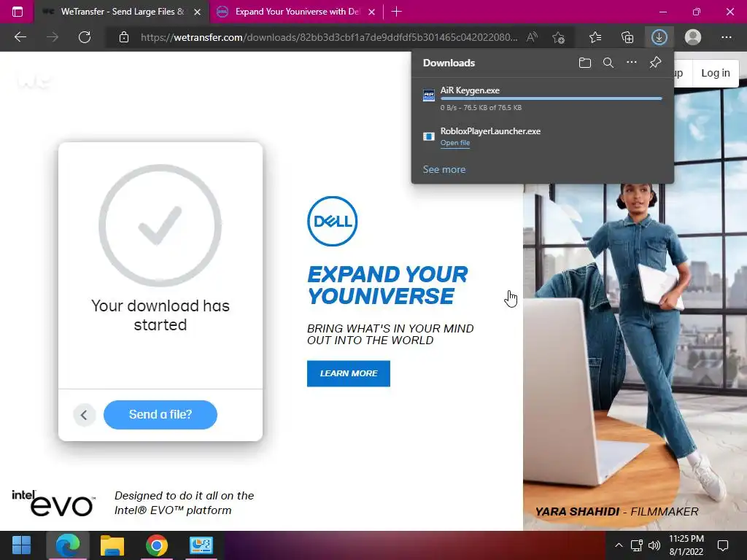This screenshot has height=560, width=747.
Task: Close the Expand Your Youniverse tab
Action: click(371, 12)
